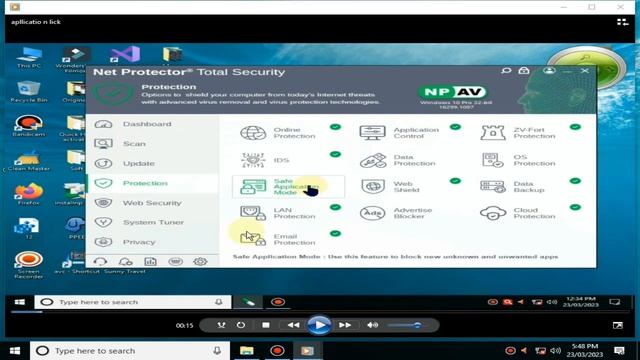Image resolution: width=640 pixels, height=360 pixels.
Task: Adjust the media player volume slider
Action: point(405,325)
